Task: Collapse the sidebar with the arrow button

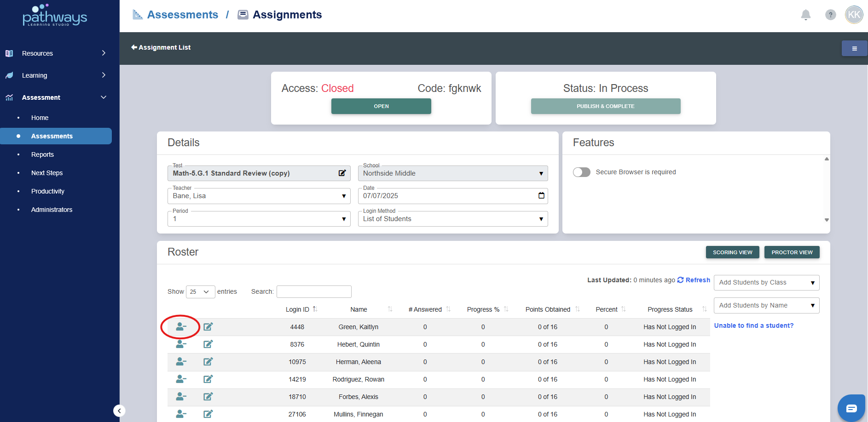Action: [x=119, y=411]
